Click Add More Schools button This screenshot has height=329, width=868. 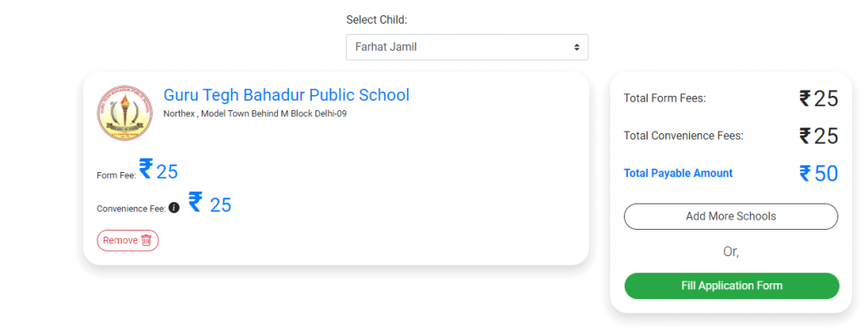pos(731,216)
